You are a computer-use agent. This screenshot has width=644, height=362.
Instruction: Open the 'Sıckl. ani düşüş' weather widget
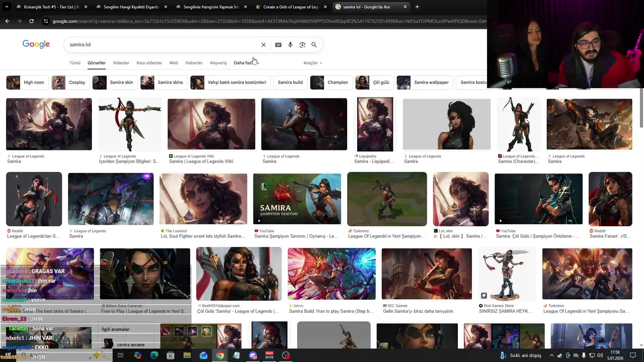pyautogui.click(x=520, y=355)
